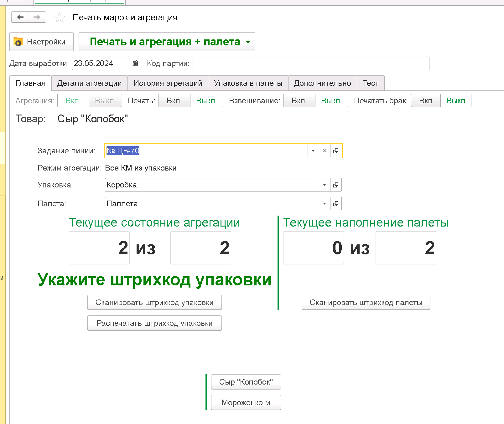
Task: Click Сканировать штрихкод палеты button
Action: (x=366, y=303)
